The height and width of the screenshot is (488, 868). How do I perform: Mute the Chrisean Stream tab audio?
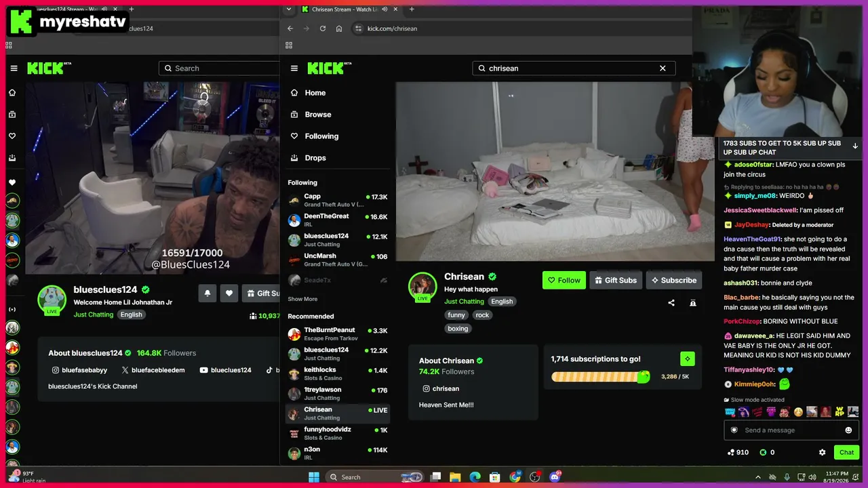[385, 9]
